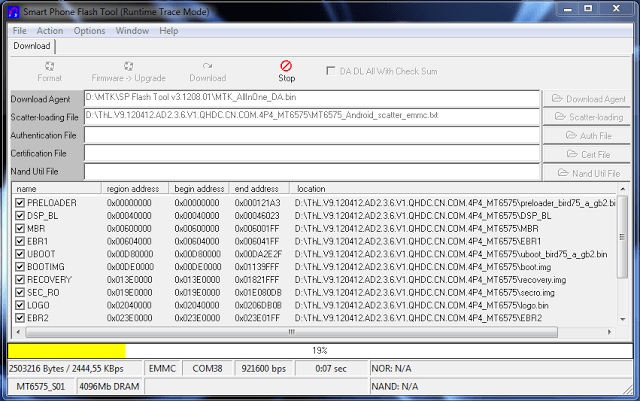The image size is (640, 402).
Task: Click the begin address column header
Action: tap(199, 189)
